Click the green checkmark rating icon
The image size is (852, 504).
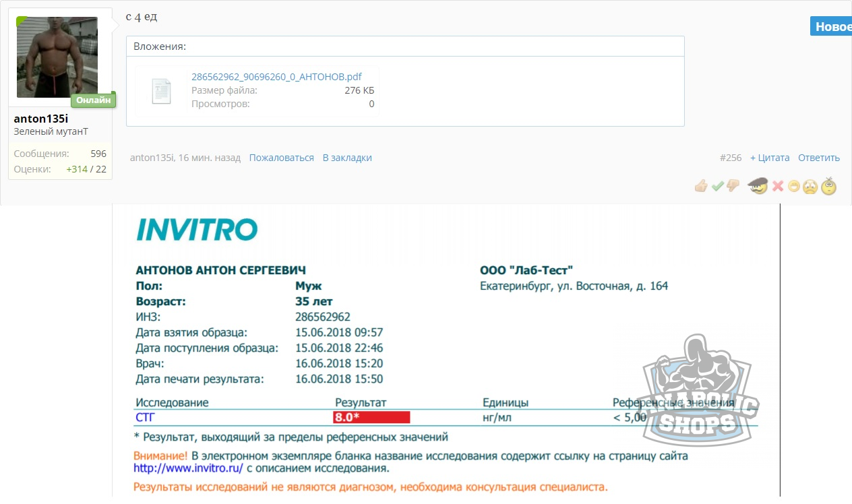point(717,186)
